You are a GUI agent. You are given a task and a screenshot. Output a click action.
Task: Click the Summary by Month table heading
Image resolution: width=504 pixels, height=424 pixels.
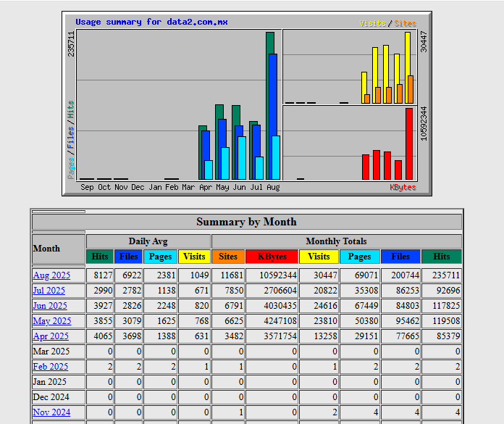pyautogui.click(x=246, y=222)
